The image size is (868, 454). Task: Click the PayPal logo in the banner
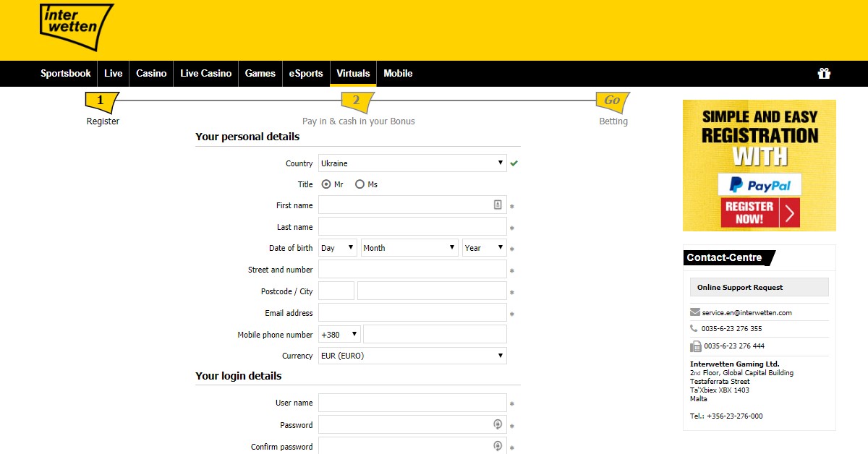click(x=759, y=184)
